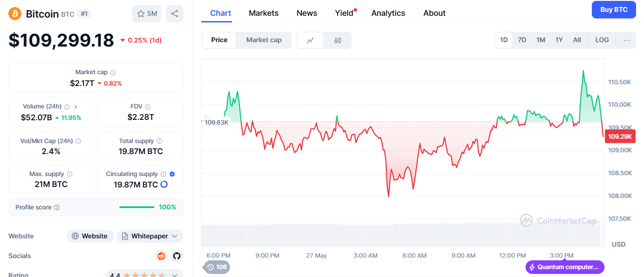Viewport: 644px width, 277px height.
Task: Click the Profile score progress bar
Action: click(137, 207)
